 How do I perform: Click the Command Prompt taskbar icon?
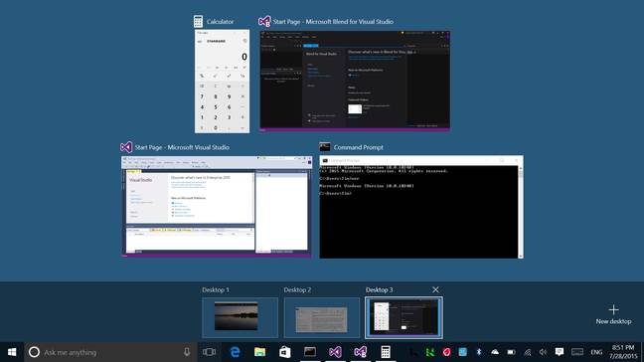[310, 352]
